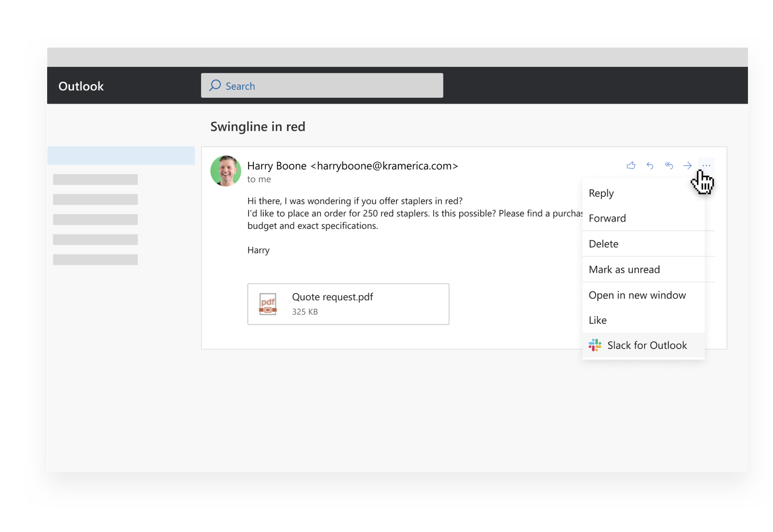Open the more actions ellipsis

click(x=706, y=165)
